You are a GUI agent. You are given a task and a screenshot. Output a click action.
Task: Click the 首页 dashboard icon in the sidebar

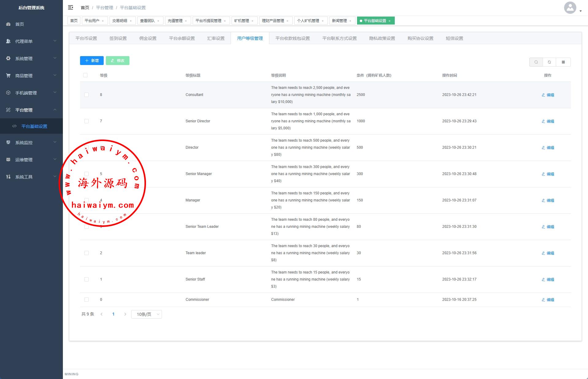pos(8,24)
